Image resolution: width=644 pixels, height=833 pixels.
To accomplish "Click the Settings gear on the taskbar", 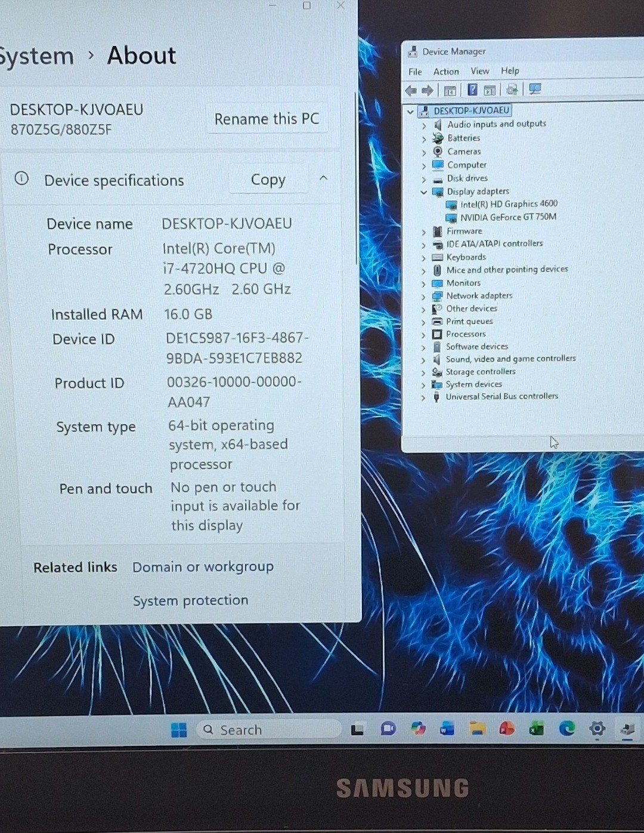I will (x=597, y=728).
